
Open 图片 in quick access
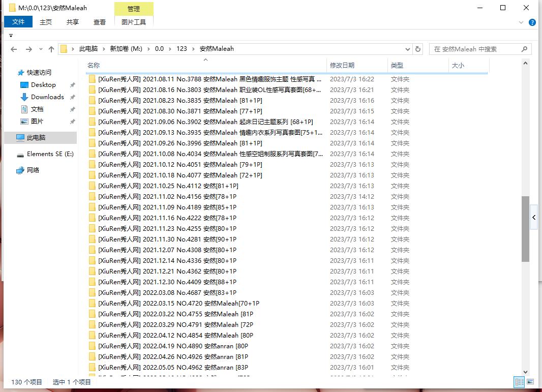coord(37,122)
